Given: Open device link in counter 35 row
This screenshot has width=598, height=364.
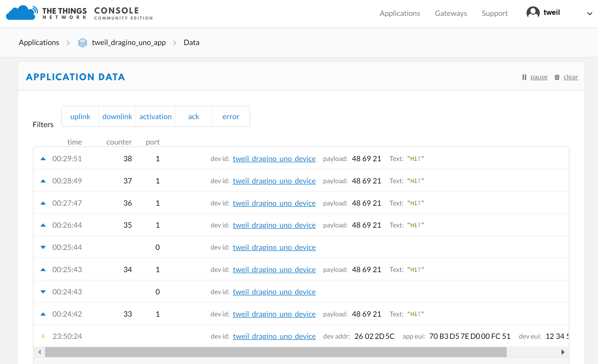Looking at the screenshot, I should point(274,225).
